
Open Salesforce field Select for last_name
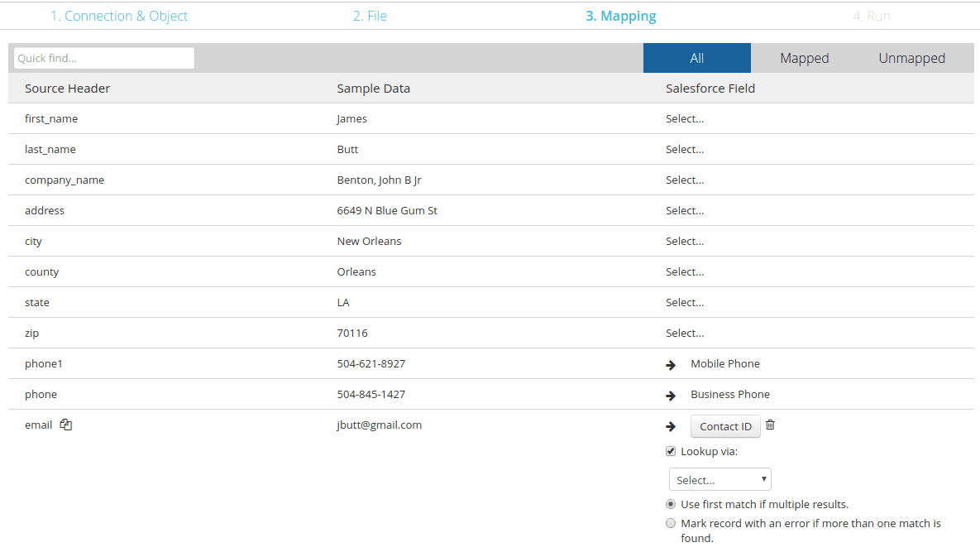685,150
